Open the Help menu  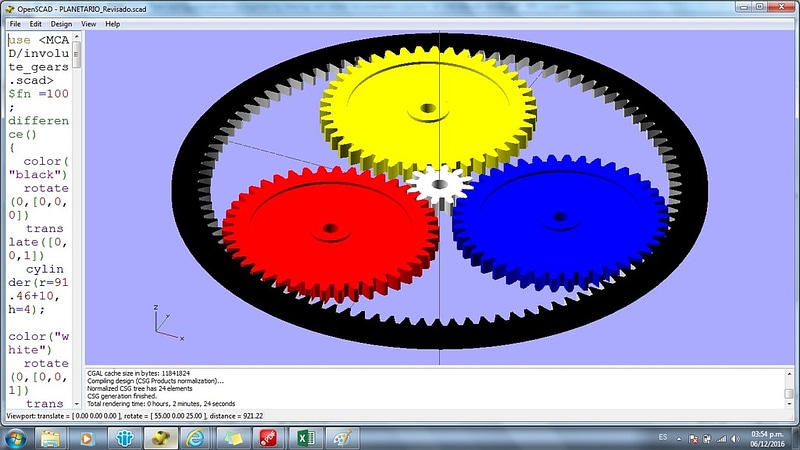click(112, 24)
